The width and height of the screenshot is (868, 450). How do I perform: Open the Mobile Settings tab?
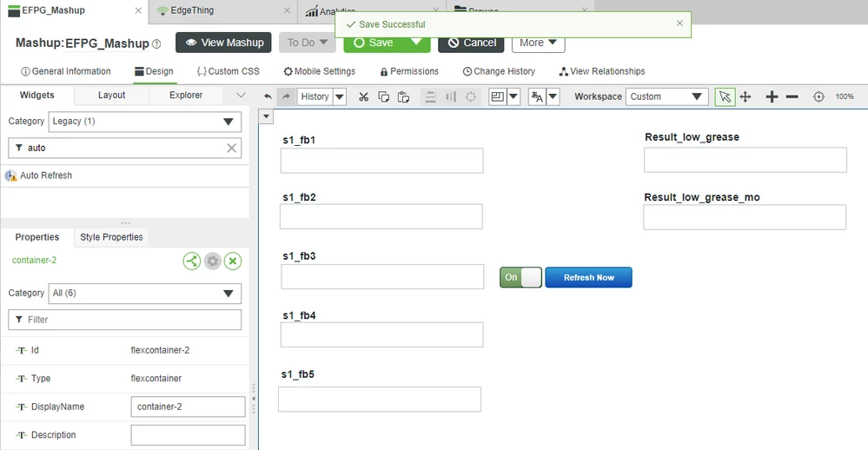coord(320,71)
